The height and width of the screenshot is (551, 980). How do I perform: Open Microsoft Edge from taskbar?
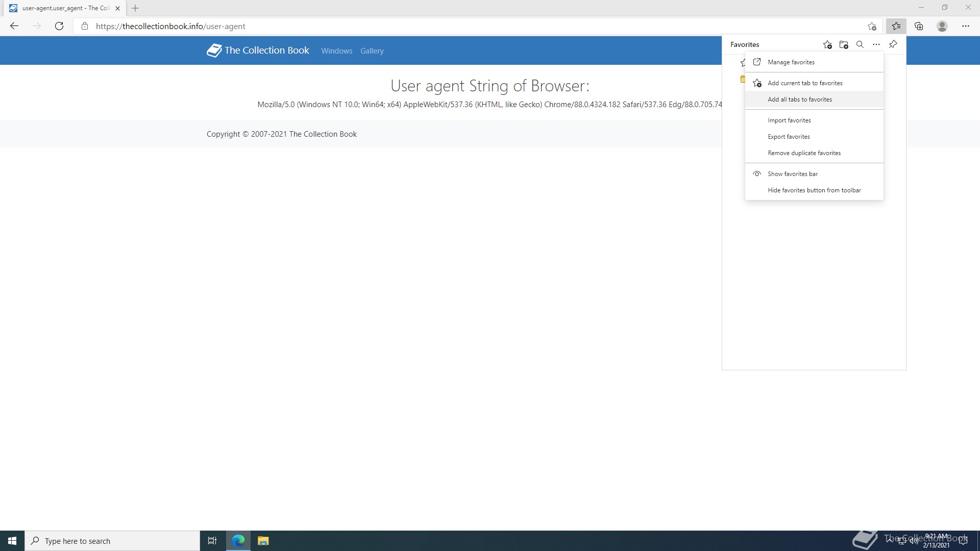pyautogui.click(x=238, y=541)
